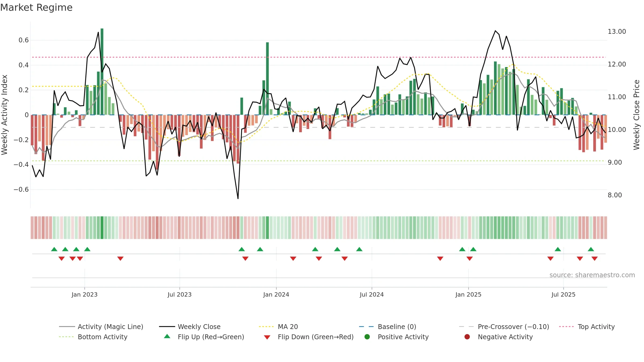Viewport: 644px width, 362px height.
Task: Click the 11.00 price axis tick
Action: pos(617,97)
